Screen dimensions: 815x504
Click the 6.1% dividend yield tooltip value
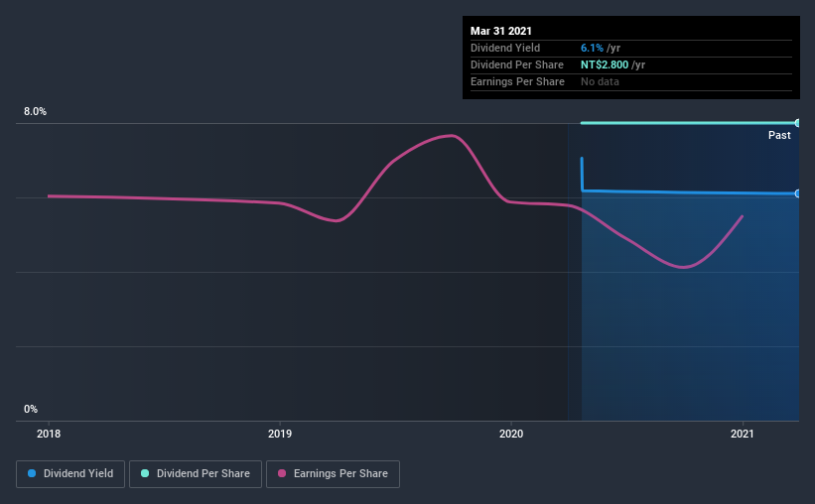click(591, 48)
